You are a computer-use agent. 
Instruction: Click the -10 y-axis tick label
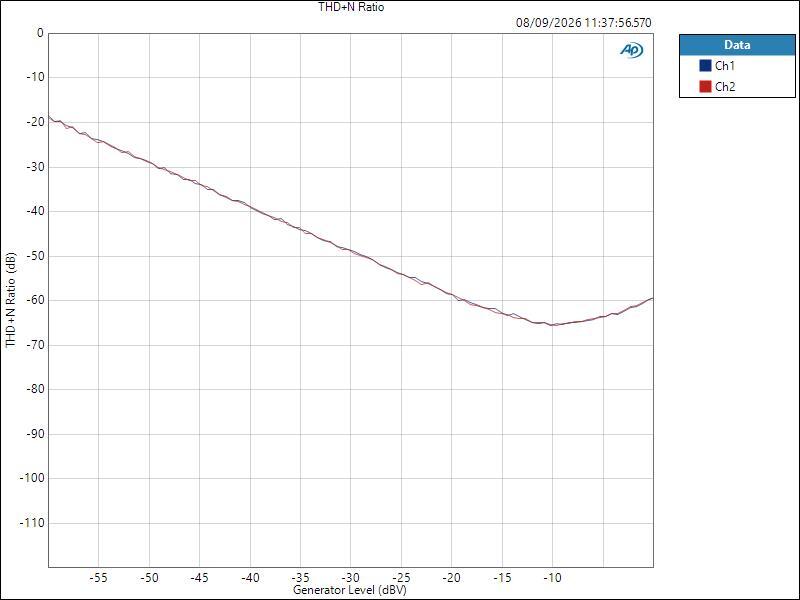coord(35,77)
